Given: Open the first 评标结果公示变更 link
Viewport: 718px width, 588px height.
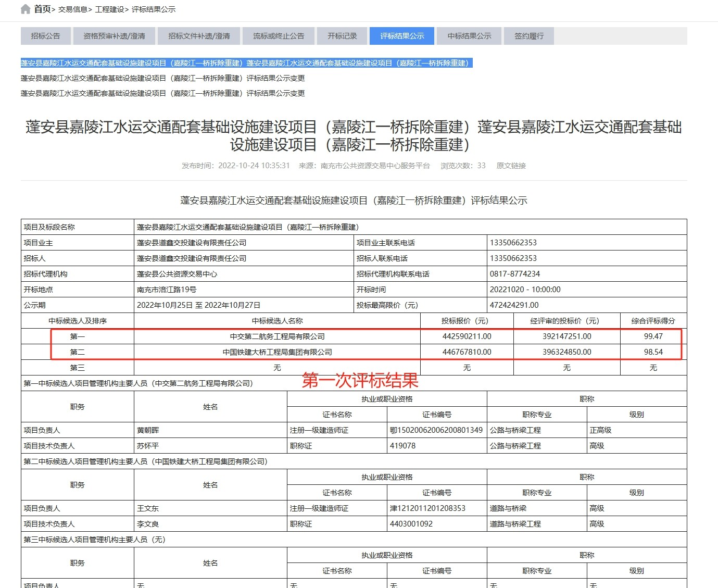Looking at the screenshot, I should click(163, 78).
